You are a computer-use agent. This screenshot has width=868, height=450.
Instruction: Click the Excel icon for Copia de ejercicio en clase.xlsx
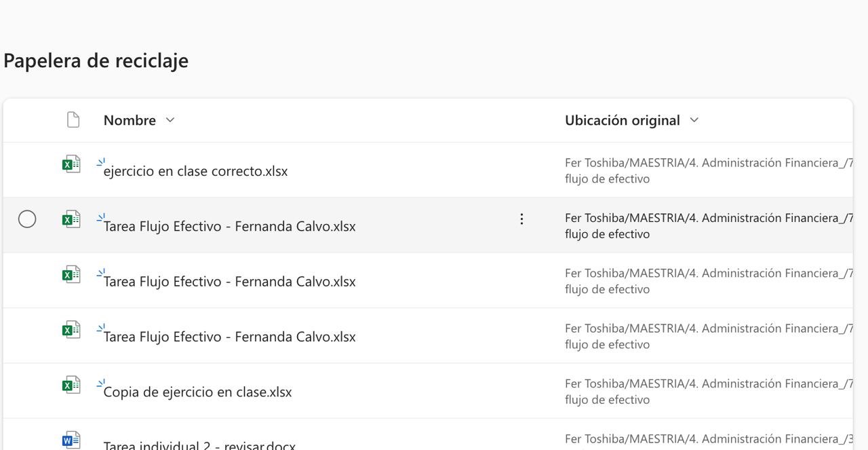(x=71, y=385)
